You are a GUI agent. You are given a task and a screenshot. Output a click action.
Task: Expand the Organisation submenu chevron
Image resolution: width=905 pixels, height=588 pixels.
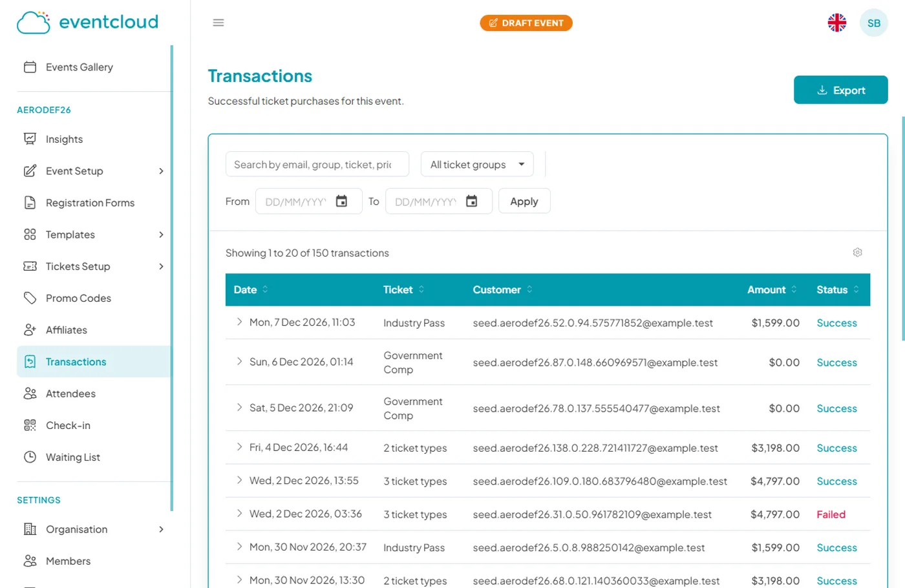pos(161,529)
